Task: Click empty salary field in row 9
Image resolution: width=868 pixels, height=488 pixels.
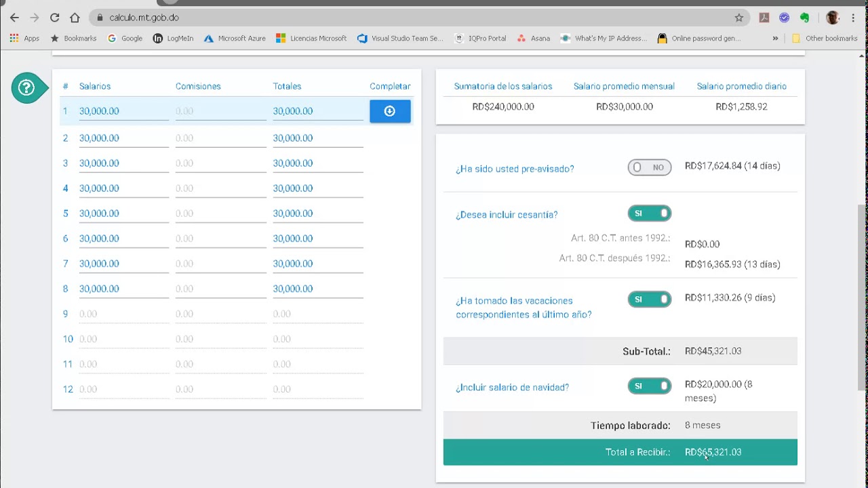Action: (x=124, y=314)
